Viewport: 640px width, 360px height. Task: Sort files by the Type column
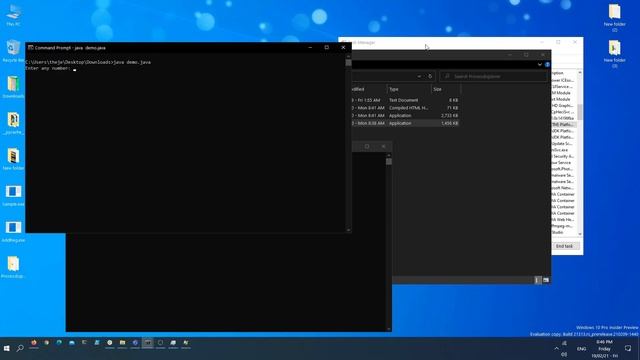[x=409, y=89]
